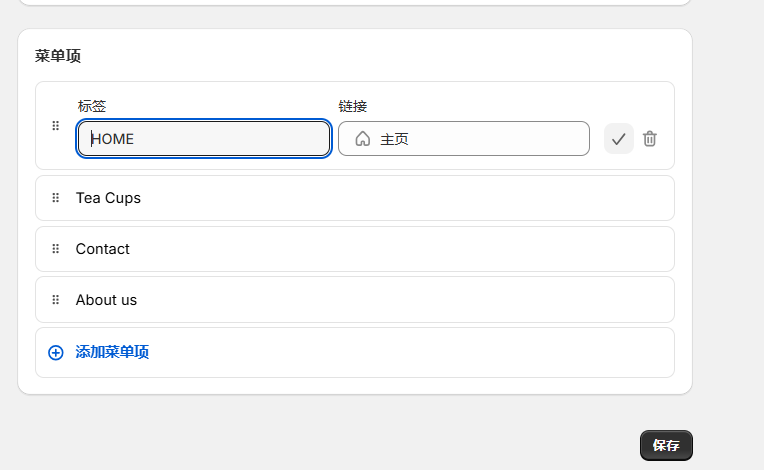The image size is (764, 470).
Task: Click the Tea Cups drag handle
Action: (56, 198)
